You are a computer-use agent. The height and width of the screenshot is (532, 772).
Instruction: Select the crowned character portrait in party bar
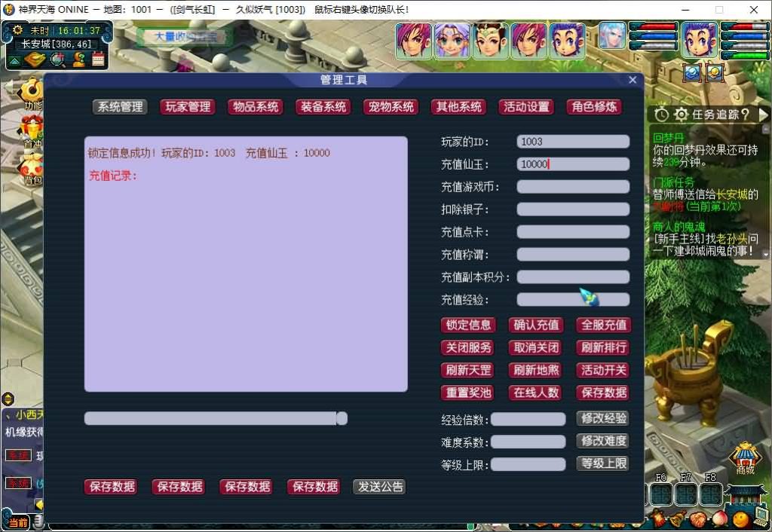click(x=490, y=41)
